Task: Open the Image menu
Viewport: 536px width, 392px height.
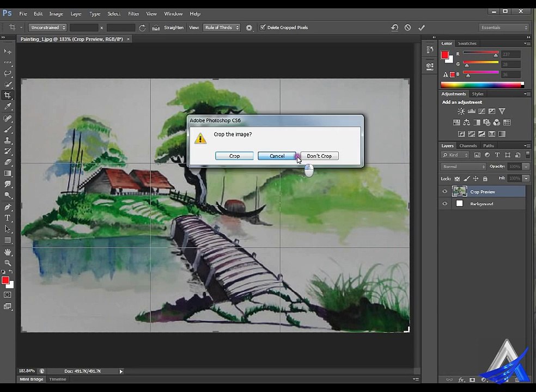Action: [x=56, y=14]
